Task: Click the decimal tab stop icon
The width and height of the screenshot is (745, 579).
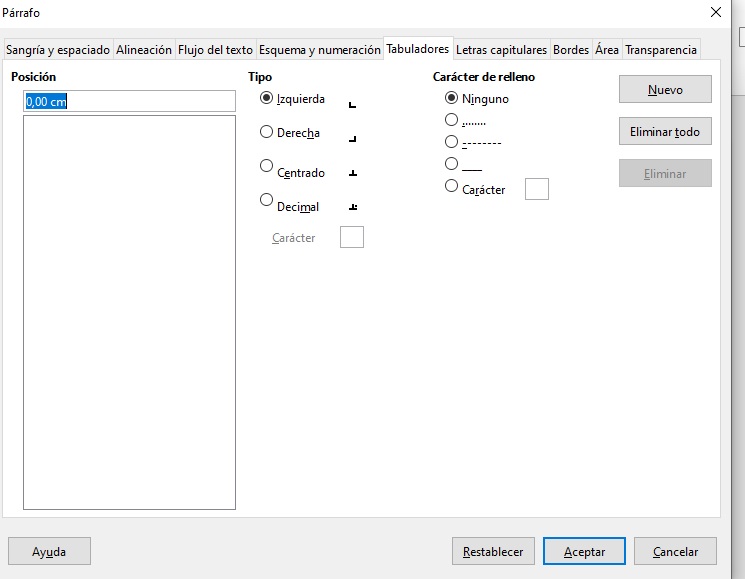Action: [353, 207]
